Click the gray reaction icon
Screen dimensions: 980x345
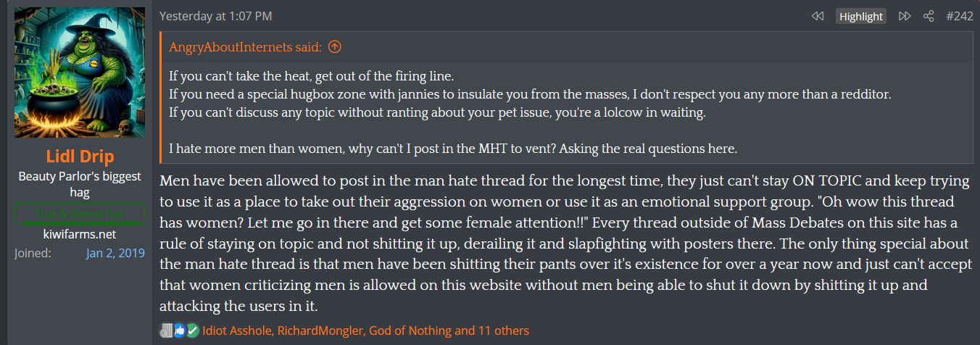coord(167,331)
